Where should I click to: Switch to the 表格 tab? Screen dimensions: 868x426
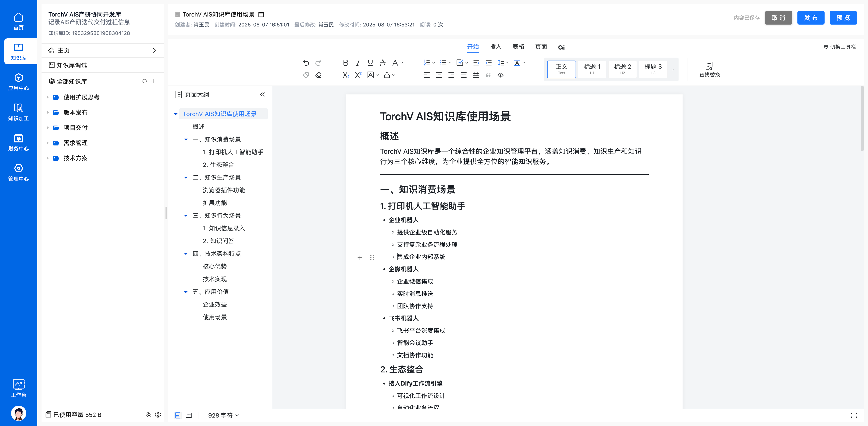tap(518, 47)
